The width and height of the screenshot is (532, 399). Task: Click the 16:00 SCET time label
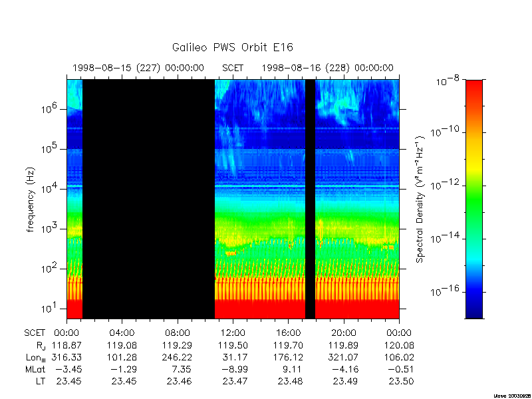click(x=288, y=333)
